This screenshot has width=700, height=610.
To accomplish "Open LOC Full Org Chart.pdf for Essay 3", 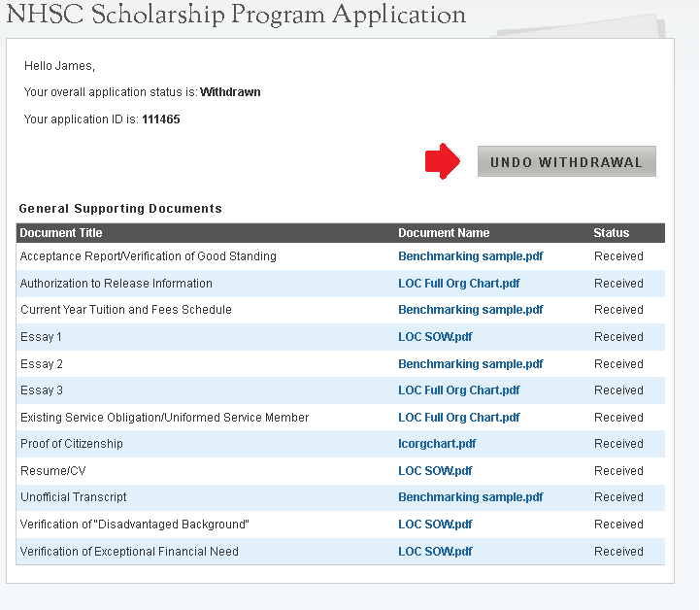I will tap(458, 390).
